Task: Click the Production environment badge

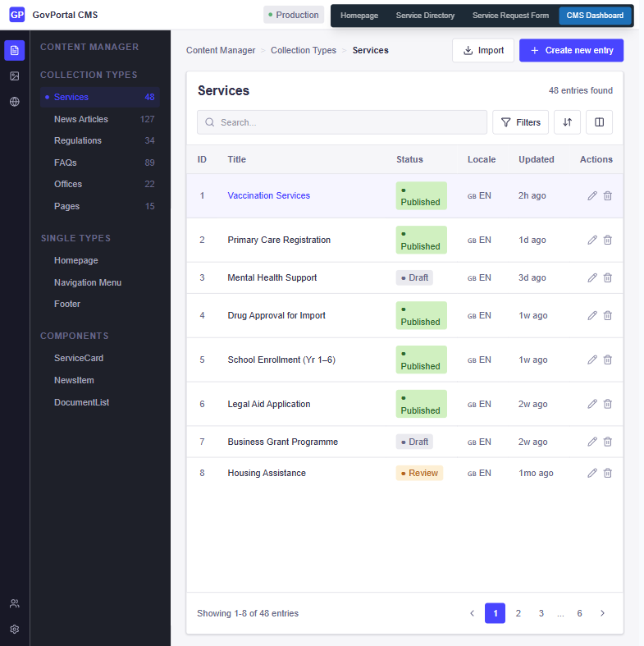Action: [294, 15]
